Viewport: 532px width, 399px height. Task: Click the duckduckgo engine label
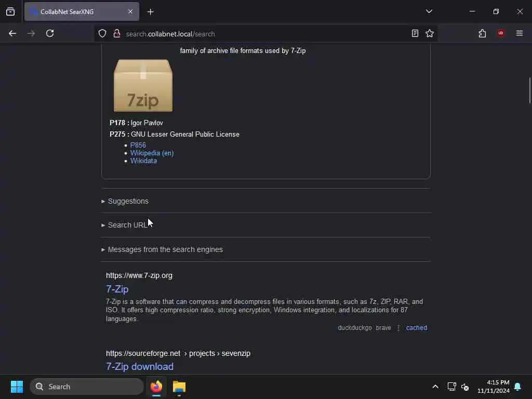point(354,328)
